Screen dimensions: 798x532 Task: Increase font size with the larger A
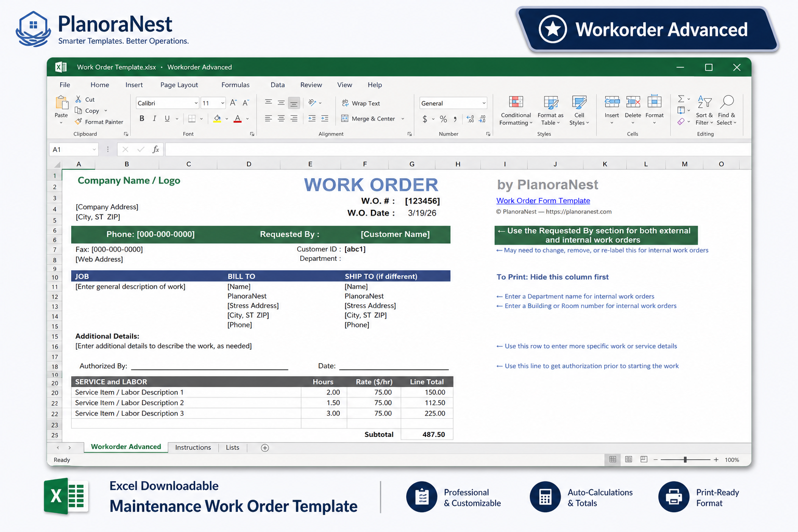[x=233, y=103]
